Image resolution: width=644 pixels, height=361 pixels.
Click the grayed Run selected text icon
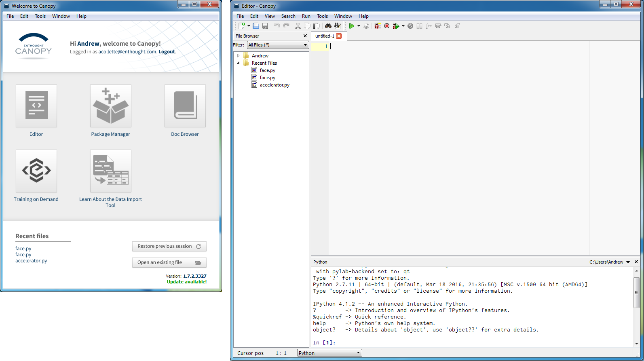point(366,26)
